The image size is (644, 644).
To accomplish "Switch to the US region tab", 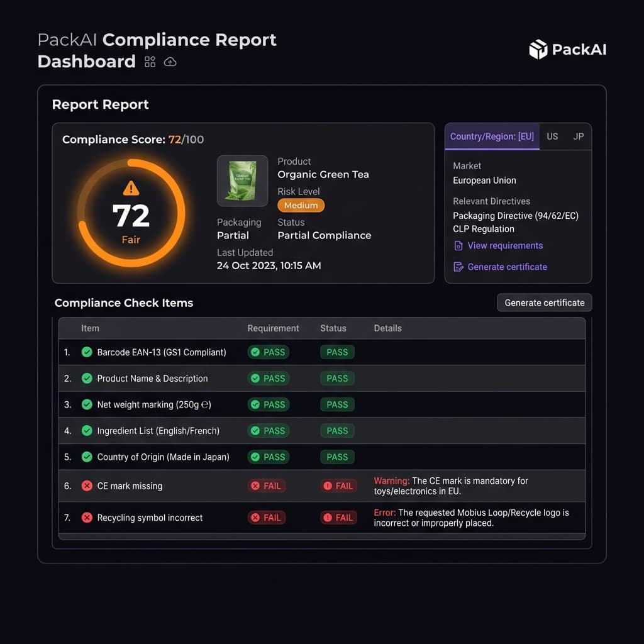I will click(552, 136).
